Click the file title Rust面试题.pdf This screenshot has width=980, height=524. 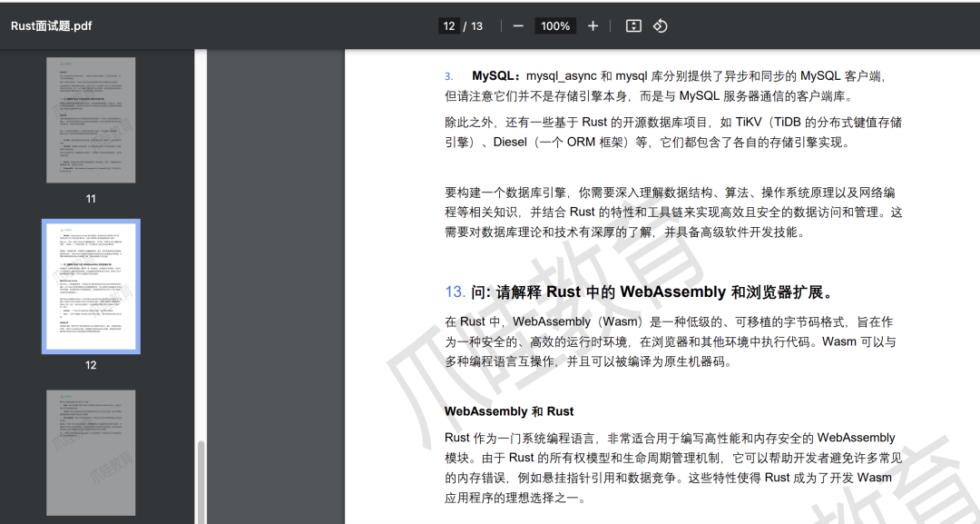[x=51, y=25]
